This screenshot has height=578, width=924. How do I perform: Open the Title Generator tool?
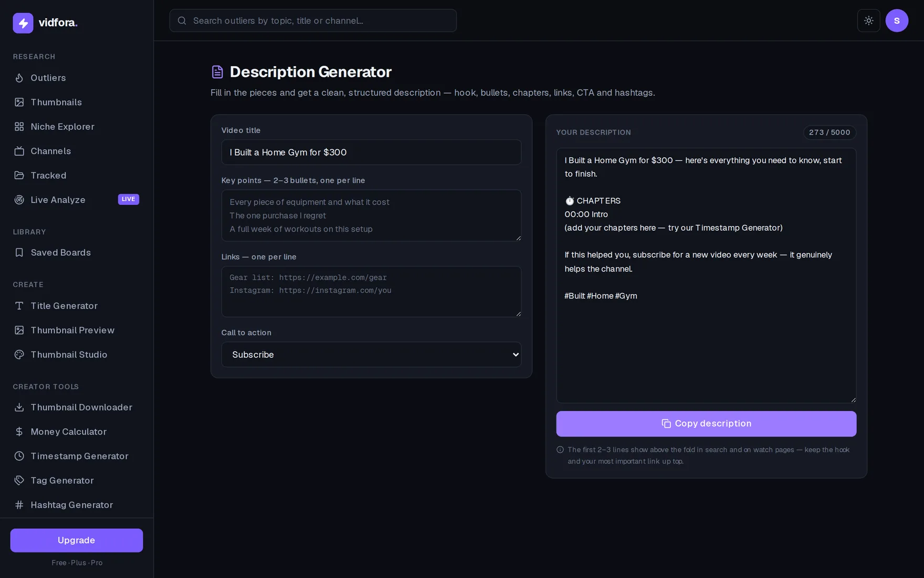[77, 306]
